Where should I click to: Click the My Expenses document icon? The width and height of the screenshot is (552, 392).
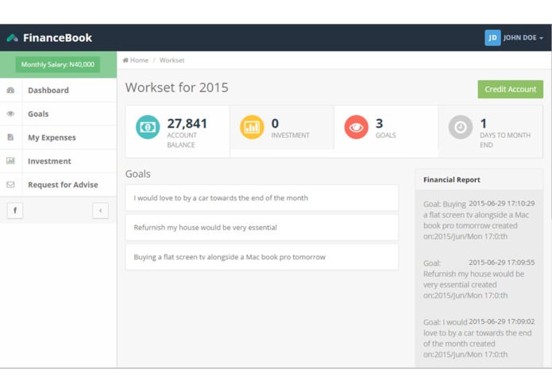click(10, 137)
